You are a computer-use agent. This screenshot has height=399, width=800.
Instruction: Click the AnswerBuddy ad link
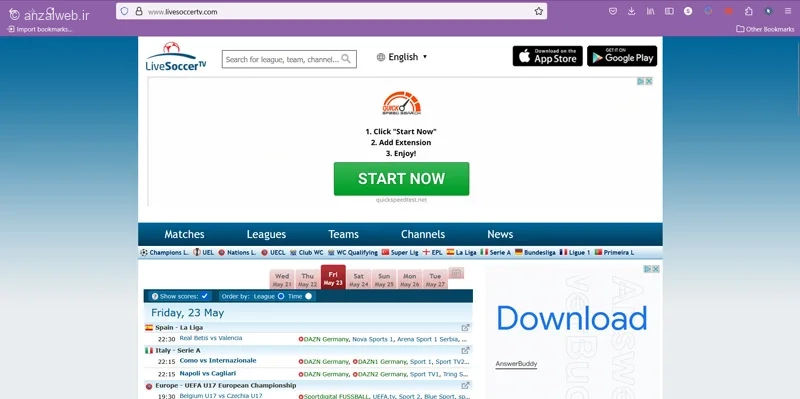516,364
